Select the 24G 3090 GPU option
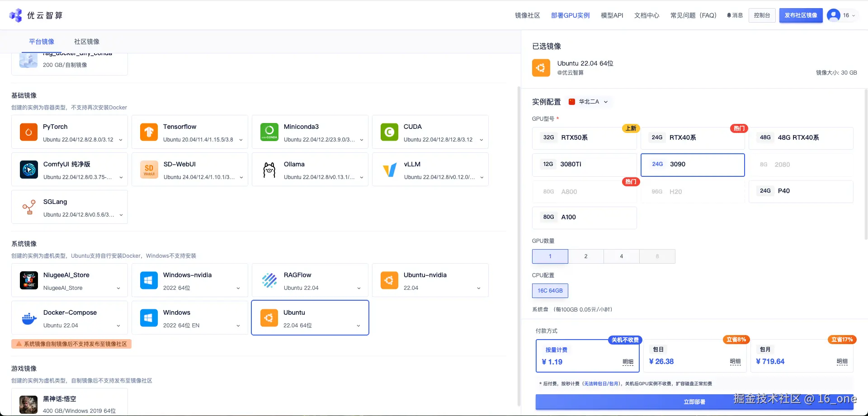The height and width of the screenshot is (416, 868). 693,165
